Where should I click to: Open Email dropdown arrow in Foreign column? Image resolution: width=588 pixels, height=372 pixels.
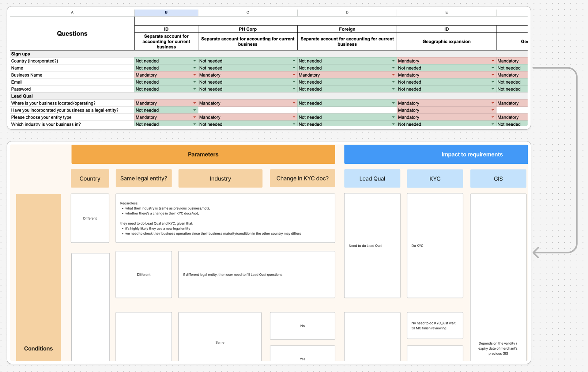[x=393, y=82]
